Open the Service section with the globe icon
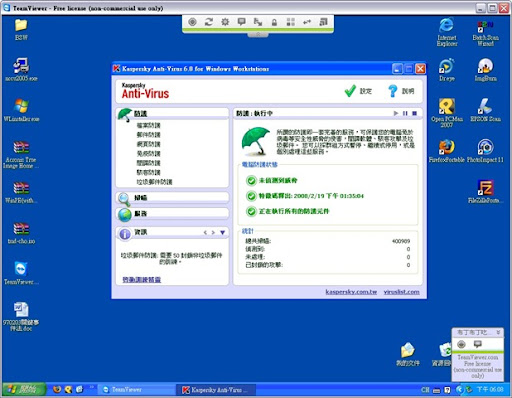This screenshot has width=512, height=398. (172, 214)
